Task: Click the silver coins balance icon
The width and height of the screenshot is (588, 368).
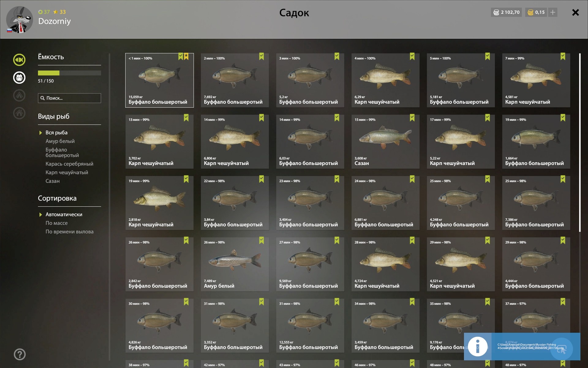Action: 496,13
